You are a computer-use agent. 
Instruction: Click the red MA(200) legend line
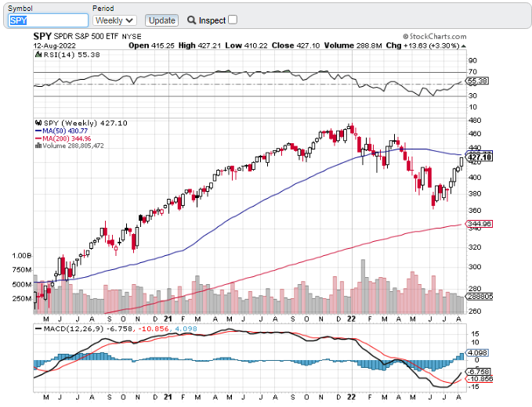pyautogui.click(x=36, y=138)
